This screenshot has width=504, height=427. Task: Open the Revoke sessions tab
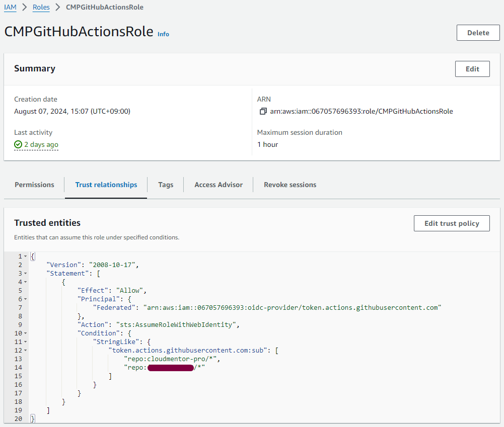[x=290, y=185]
